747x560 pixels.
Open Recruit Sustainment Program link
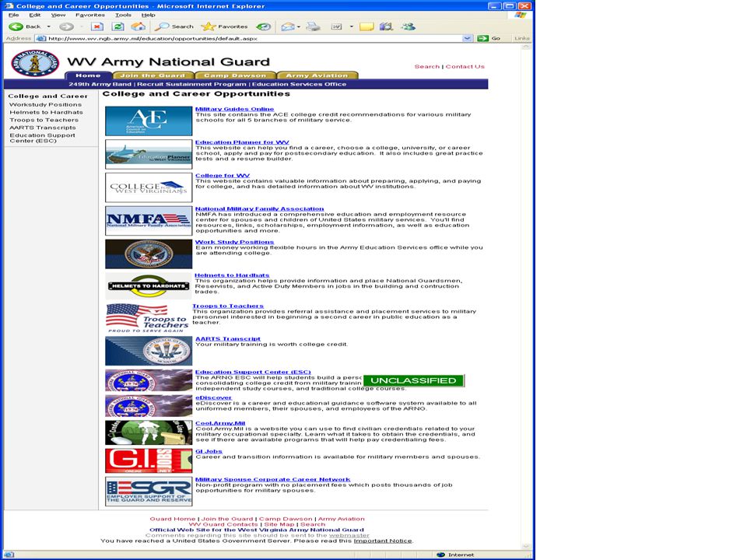(191, 84)
